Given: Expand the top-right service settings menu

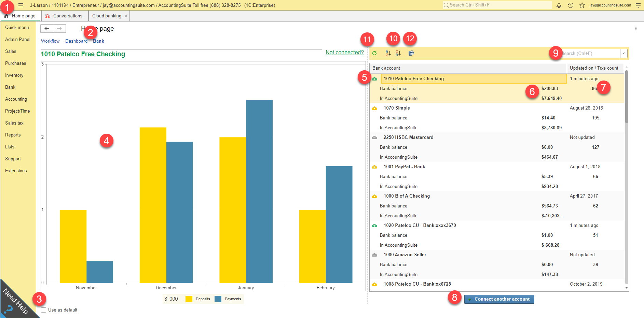Looking at the screenshot, I should coord(638,5).
